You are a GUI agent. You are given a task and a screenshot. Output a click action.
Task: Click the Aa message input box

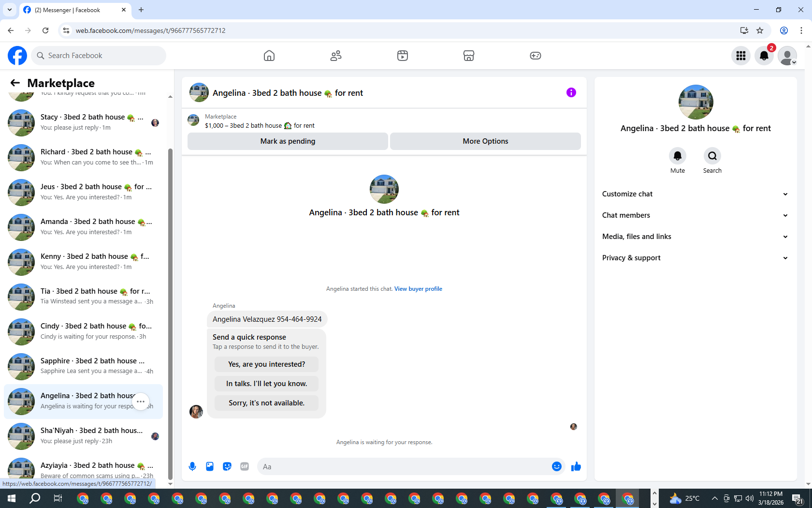click(404, 466)
